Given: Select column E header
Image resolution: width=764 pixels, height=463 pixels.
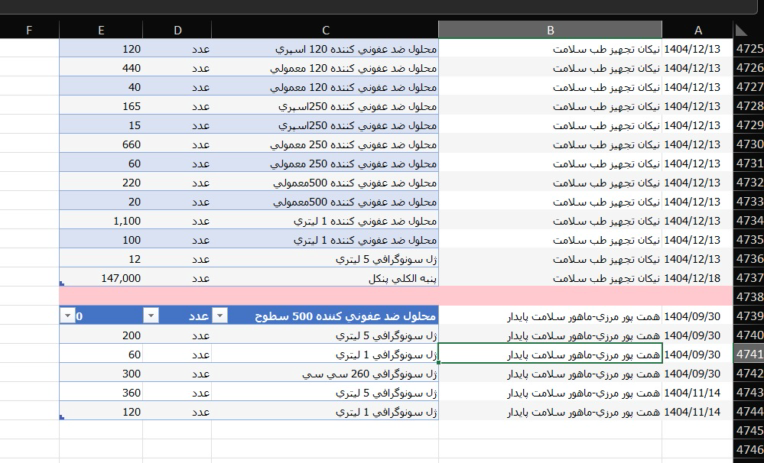Looking at the screenshot, I should (101, 30).
